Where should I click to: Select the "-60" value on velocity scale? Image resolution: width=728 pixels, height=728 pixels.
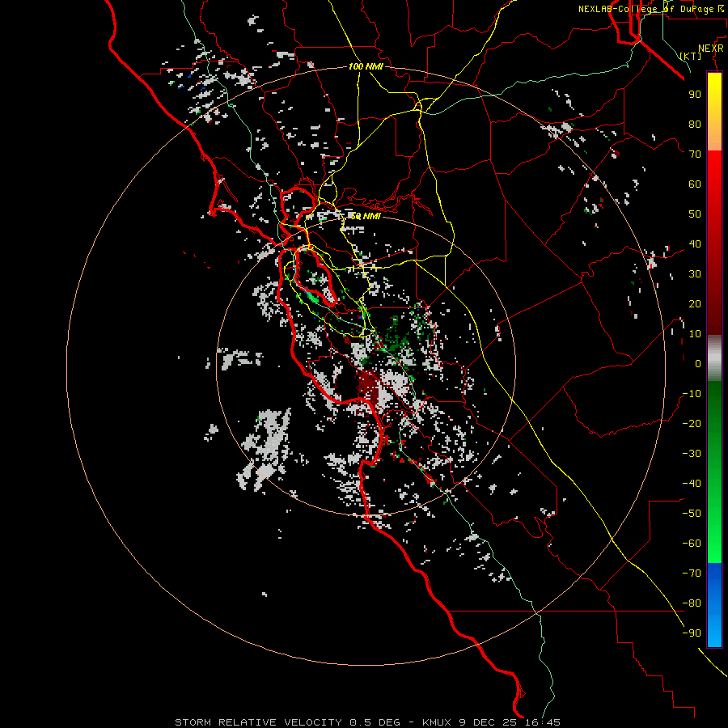click(x=692, y=544)
